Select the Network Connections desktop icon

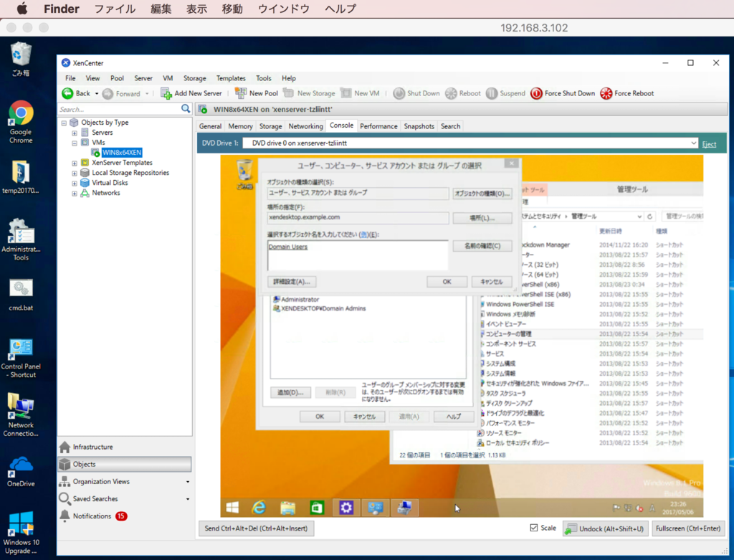[x=21, y=415]
